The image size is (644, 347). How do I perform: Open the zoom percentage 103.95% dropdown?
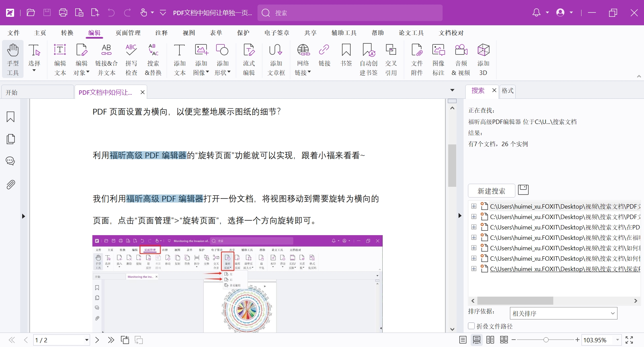617,340
